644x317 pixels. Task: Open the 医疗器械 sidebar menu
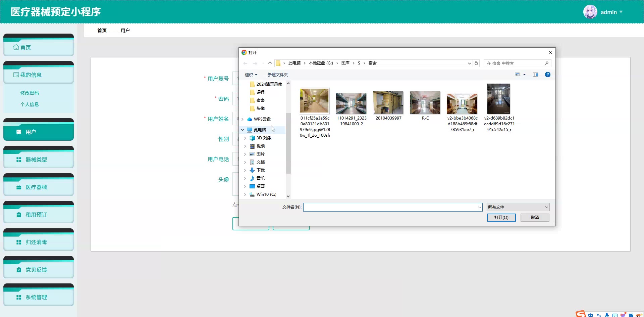tap(39, 185)
